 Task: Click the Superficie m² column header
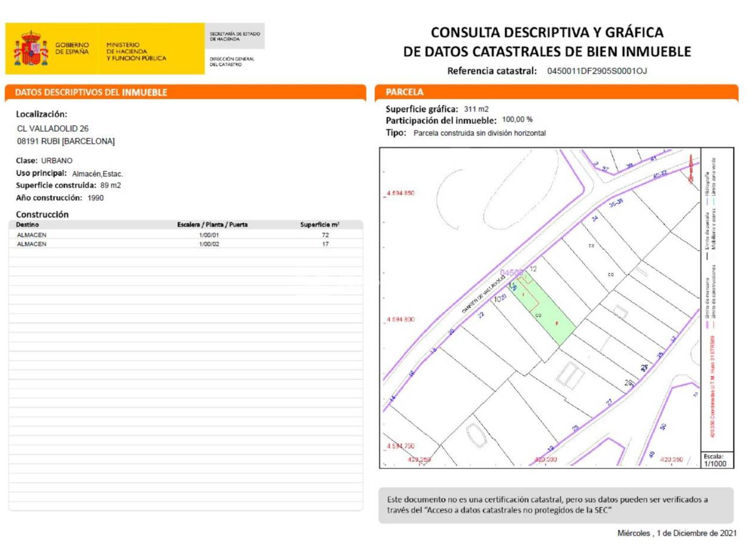(x=320, y=225)
